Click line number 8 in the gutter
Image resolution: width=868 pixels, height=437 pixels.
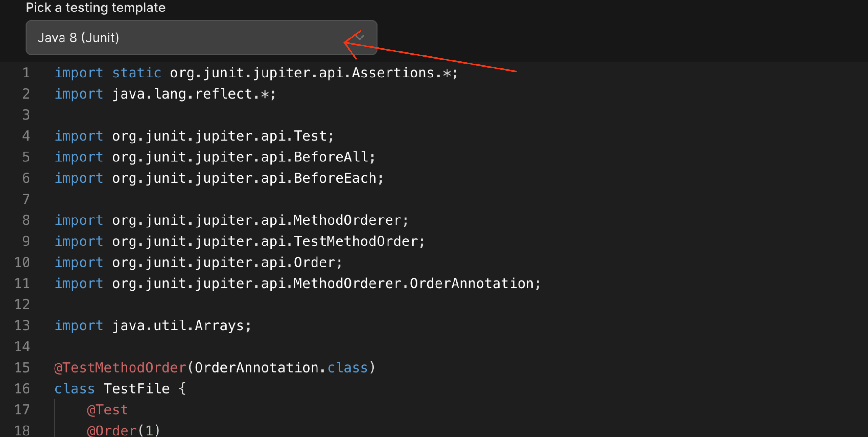[26, 220]
